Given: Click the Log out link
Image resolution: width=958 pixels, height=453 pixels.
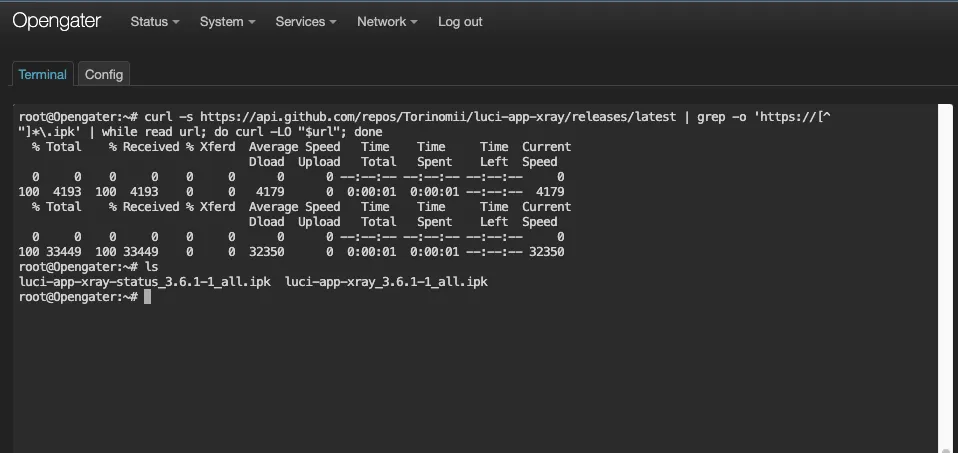Looking at the screenshot, I should pos(460,21).
